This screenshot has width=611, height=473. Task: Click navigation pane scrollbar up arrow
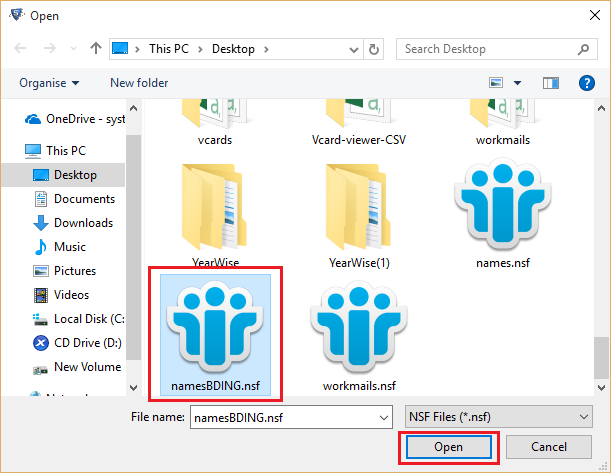[x=133, y=108]
